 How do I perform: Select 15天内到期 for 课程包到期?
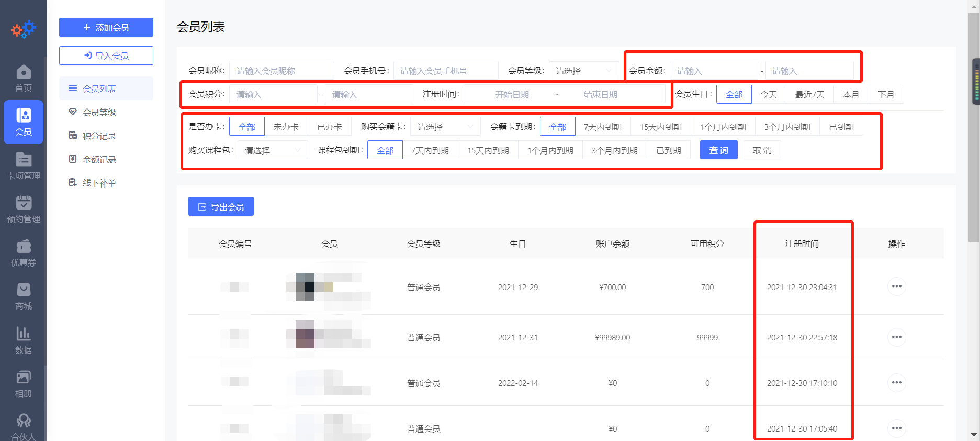(x=488, y=150)
